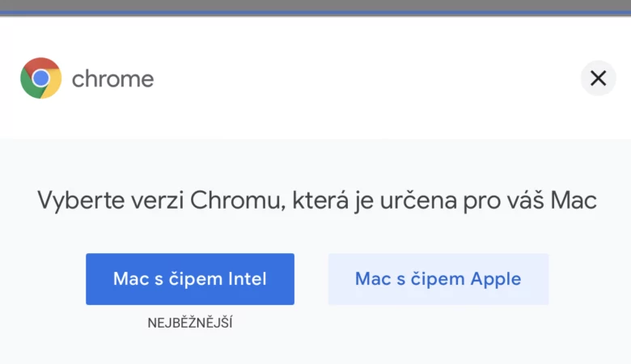This screenshot has height=364, width=631.
Task: Click the most-common 'NEJBĚŽNĚJŠÍ' tag
Action: (190, 323)
